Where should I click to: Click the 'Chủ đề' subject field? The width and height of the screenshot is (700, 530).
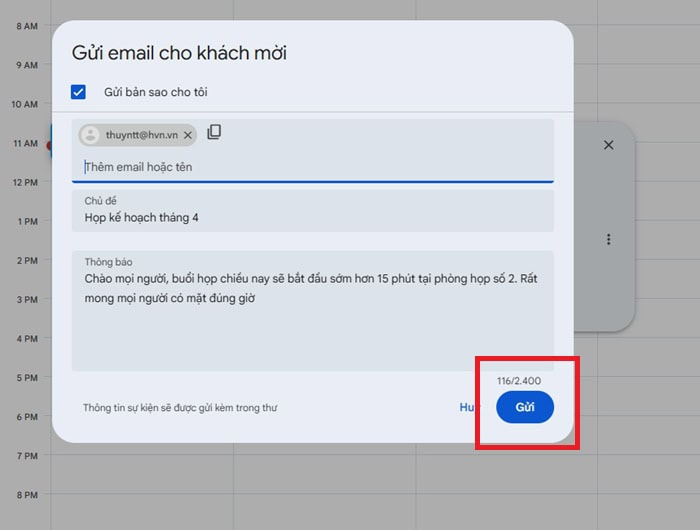[x=312, y=210]
